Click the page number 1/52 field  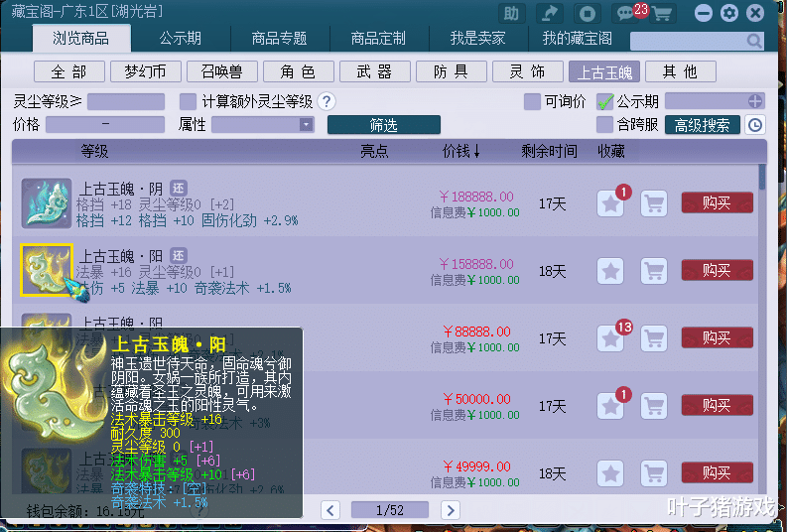(x=390, y=510)
